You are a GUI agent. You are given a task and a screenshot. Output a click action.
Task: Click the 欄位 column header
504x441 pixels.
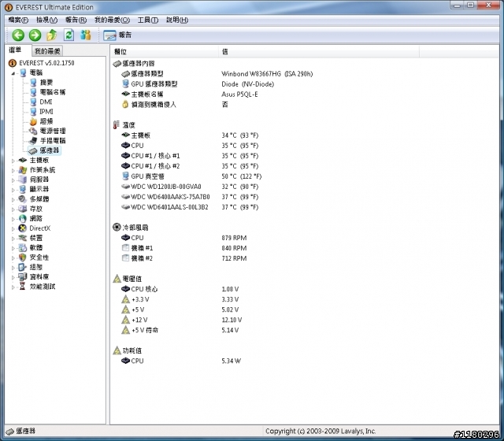[x=165, y=52]
